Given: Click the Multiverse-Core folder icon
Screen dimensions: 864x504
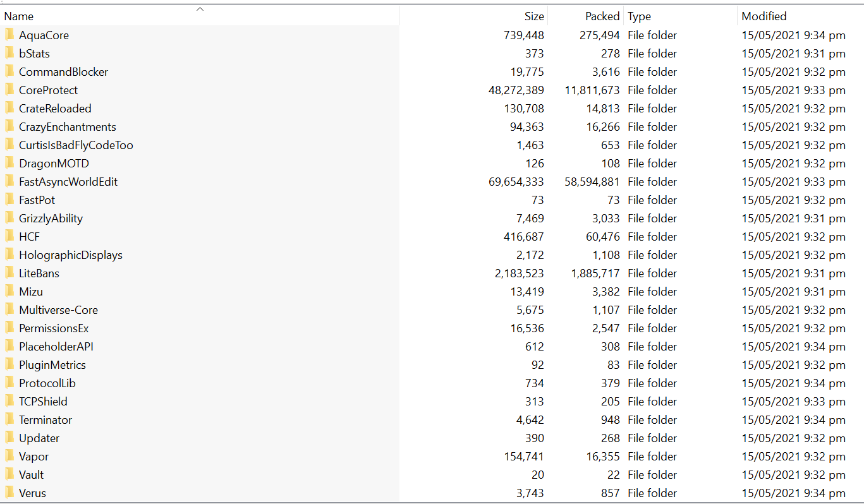Looking at the screenshot, I should [9, 309].
